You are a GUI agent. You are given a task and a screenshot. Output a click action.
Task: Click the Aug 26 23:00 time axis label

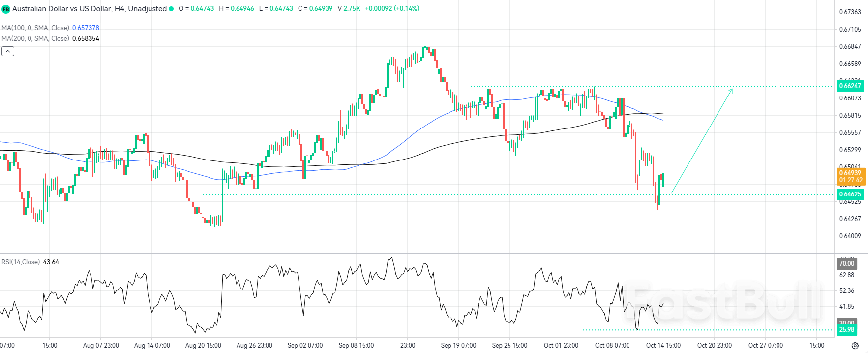click(x=254, y=345)
